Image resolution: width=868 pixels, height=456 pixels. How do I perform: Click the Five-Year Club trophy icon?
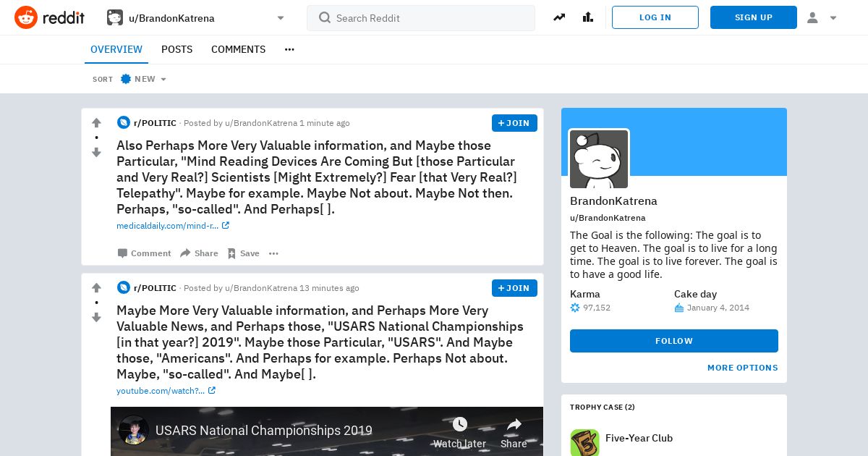(x=584, y=442)
